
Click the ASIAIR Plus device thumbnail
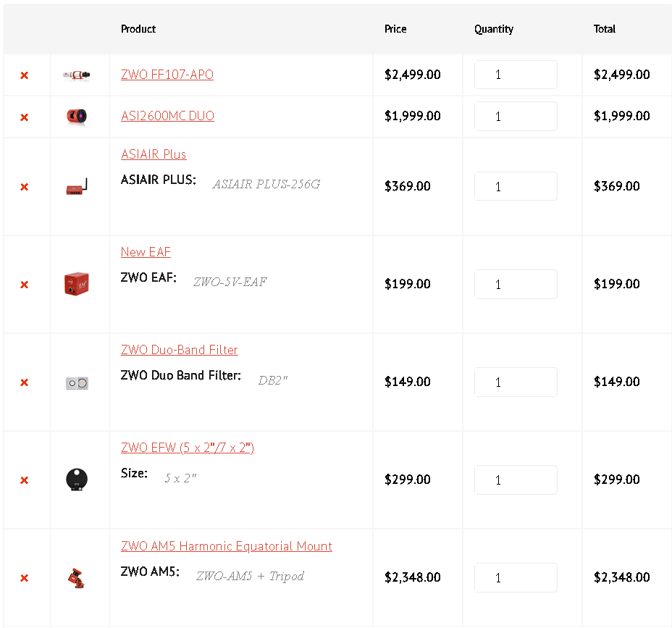tap(77, 186)
